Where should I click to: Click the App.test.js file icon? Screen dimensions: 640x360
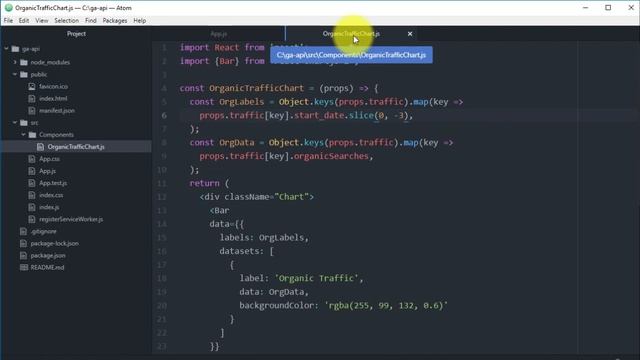[x=32, y=183]
